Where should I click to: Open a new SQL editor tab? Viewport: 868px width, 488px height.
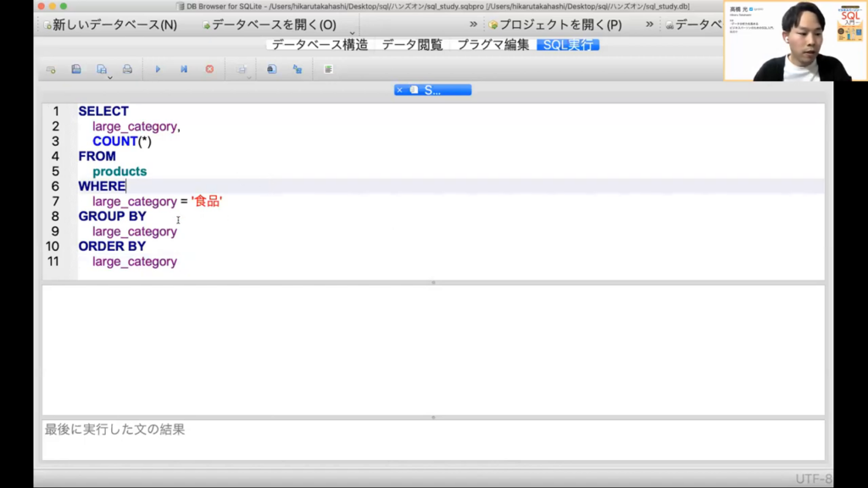(51, 69)
